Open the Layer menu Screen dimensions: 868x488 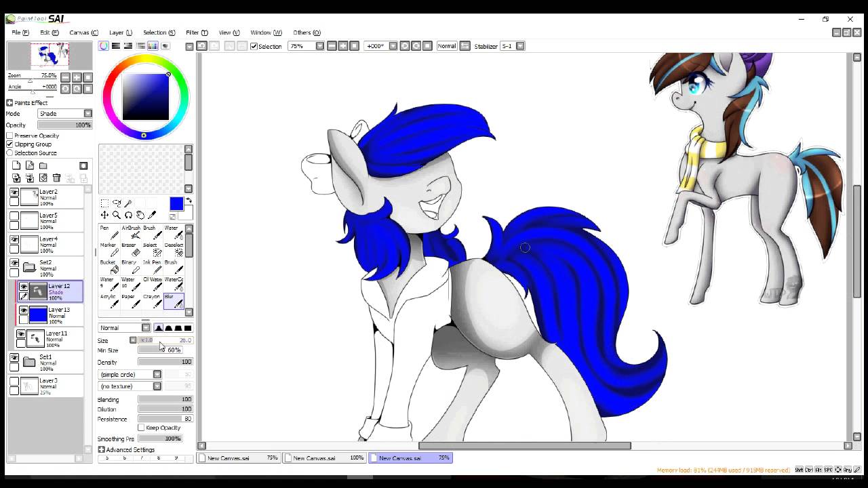click(x=121, y=33)
